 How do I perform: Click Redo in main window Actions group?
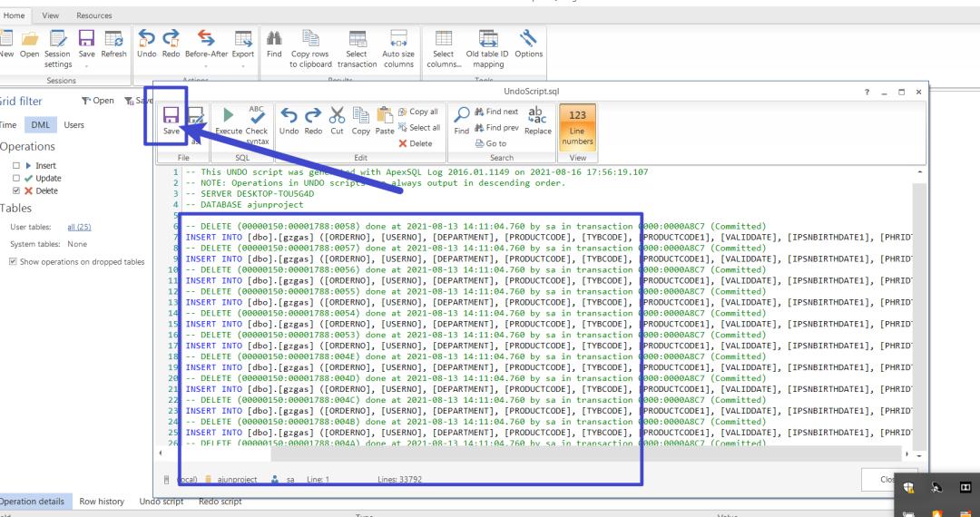(x=171, y=45)
